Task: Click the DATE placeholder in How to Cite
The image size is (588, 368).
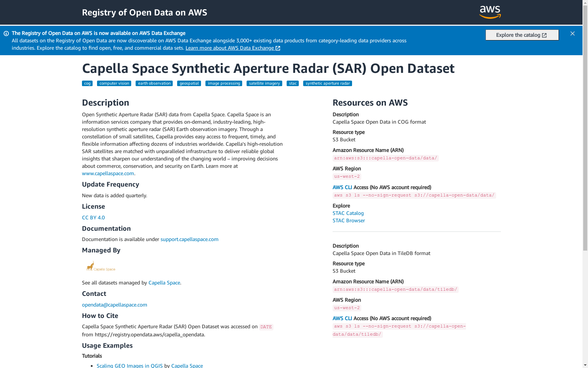Action: tap(266, 327)
